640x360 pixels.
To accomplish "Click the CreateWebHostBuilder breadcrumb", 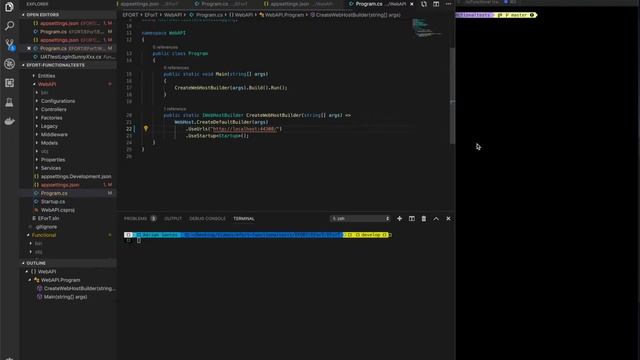I will coord(358,15).
